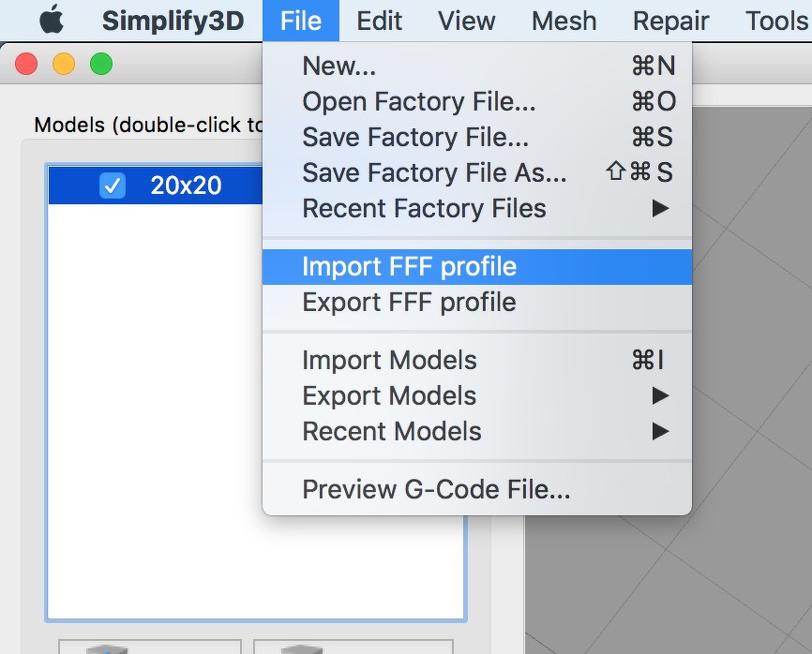
Task: Open the Edit menu
Action: pos(379,21)
